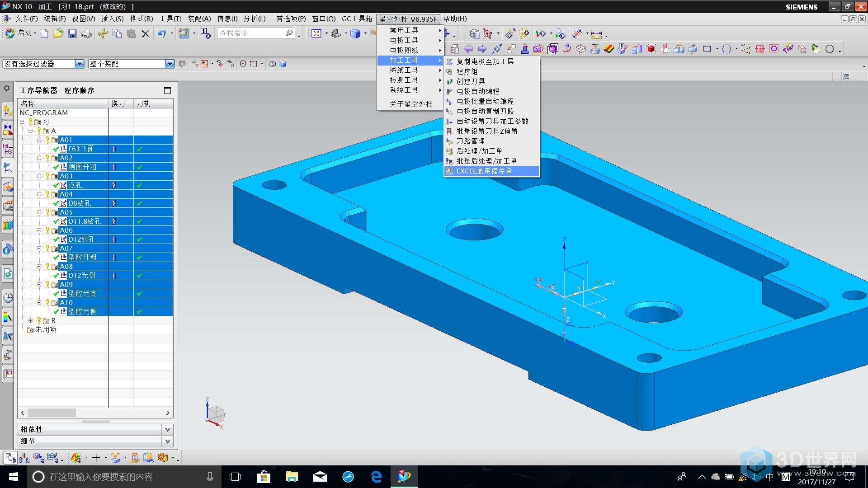The image size is (868, 488).
Task: Open the 文件(F) menu
Action: click(x=26, y=19)
